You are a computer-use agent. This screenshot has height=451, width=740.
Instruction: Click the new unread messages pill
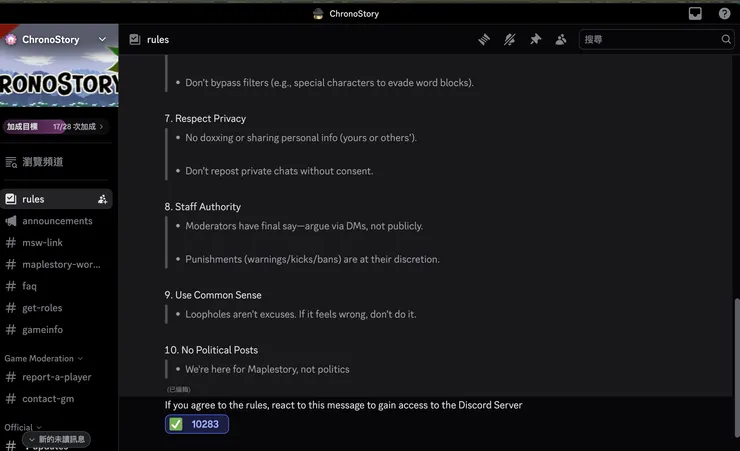[x=56, y=439]
